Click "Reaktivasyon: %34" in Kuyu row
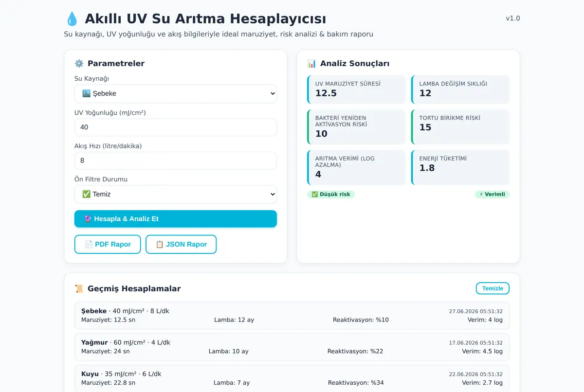 (x=356, y=383)
